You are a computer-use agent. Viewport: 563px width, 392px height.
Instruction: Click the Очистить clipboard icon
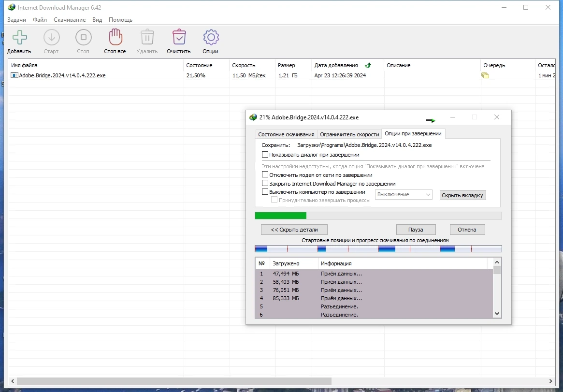point(179,37)
